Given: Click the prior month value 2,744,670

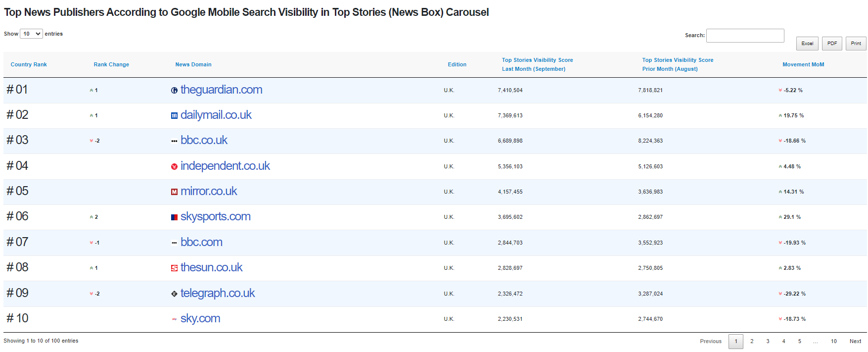Looking at the screenshot, I should point(650,319).
